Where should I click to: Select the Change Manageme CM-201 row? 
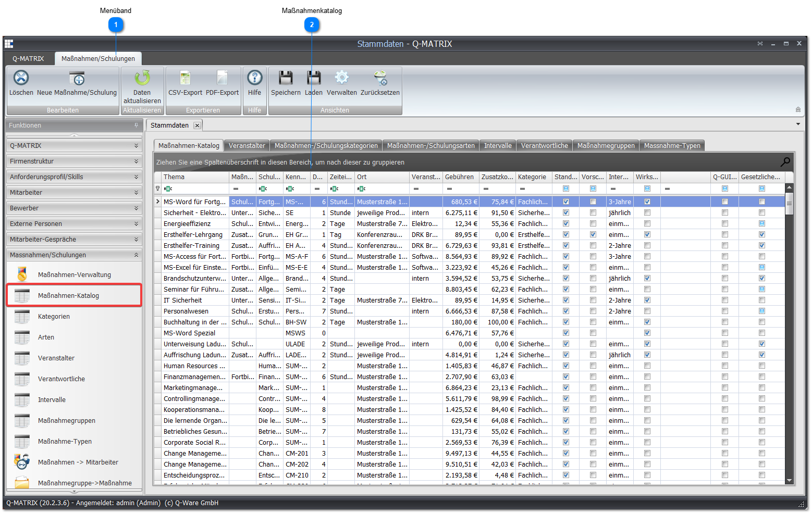469,453
